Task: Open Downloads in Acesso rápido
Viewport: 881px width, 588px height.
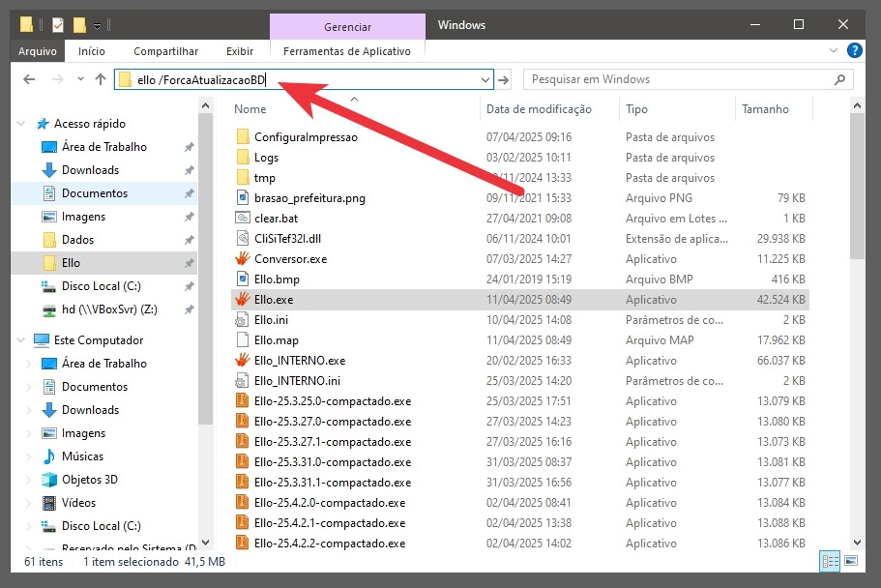Action: (90, 170)
